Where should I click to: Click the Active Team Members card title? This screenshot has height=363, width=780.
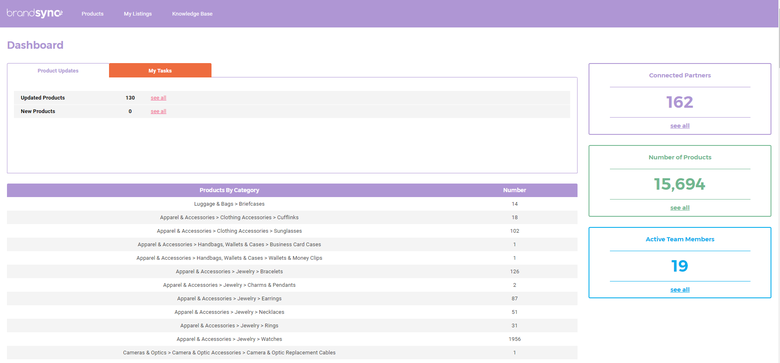680,239
